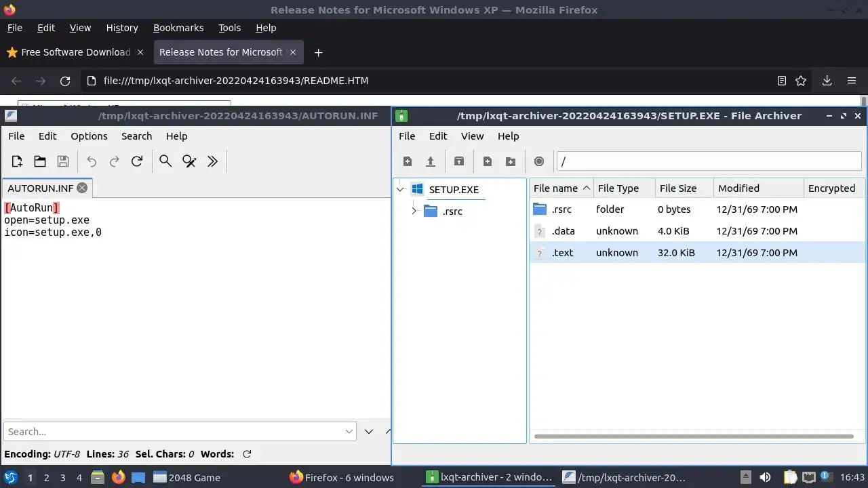Viewport: 868px width, 488px height.
Task: Select SETUP.EXE root in archive tree
Action: point(454,190)
